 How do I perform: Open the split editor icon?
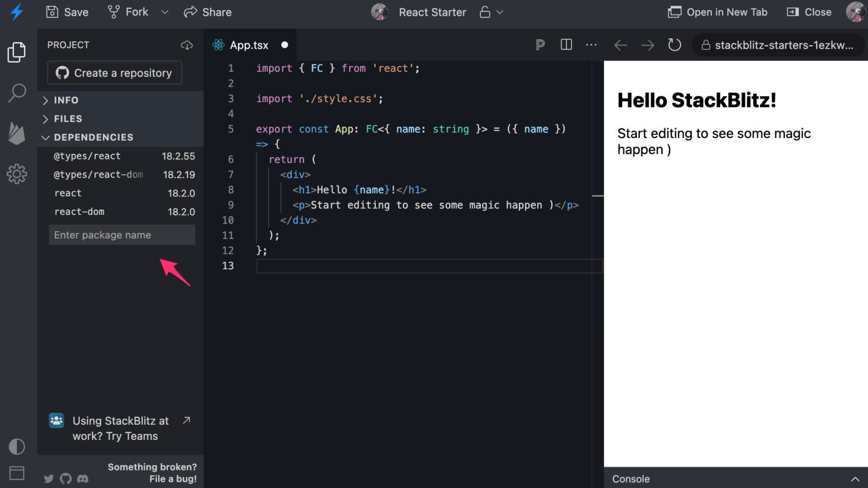[566, 45]
